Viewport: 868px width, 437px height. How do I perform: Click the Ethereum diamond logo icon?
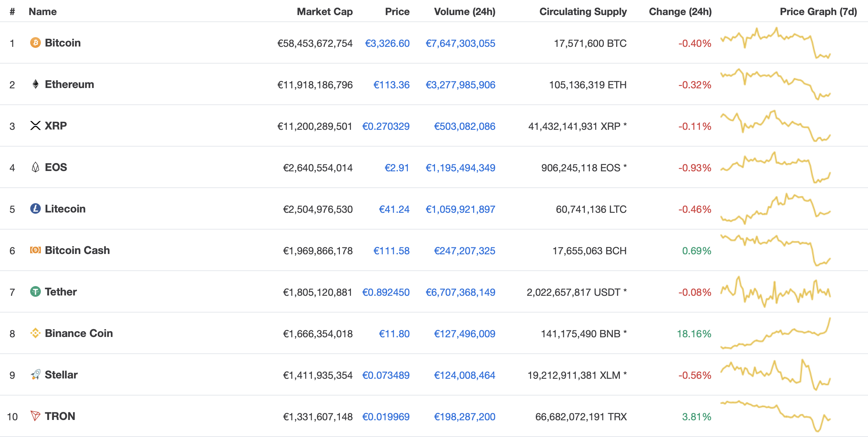tap(35, 84)
